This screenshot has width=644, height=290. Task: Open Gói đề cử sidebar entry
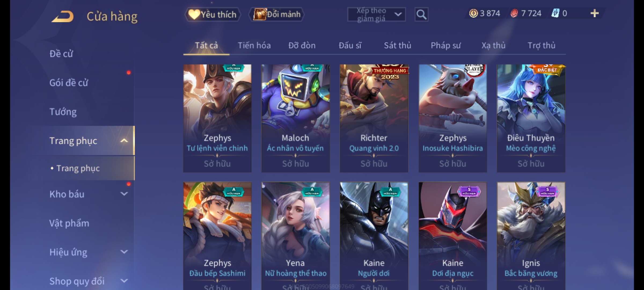click(x=69, y=83)
